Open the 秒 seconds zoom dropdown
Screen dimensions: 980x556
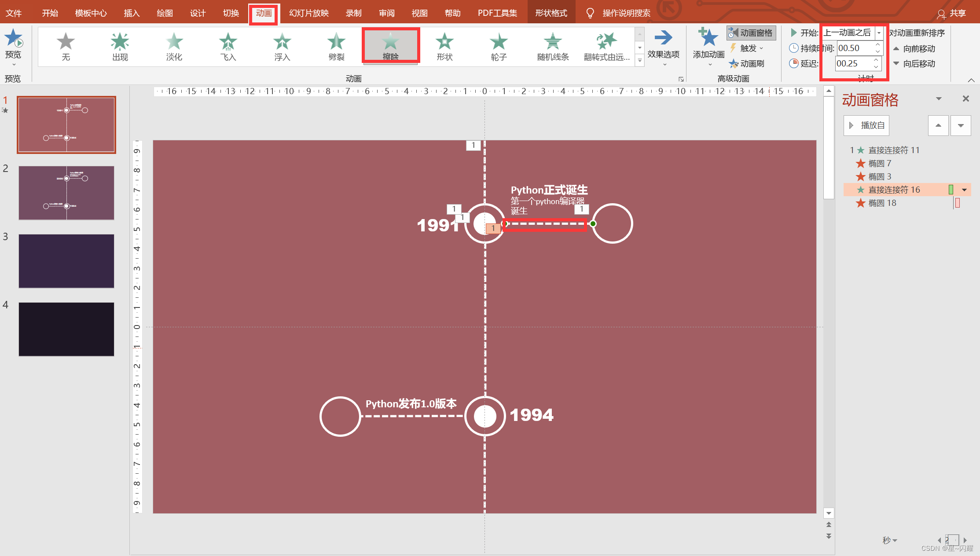(889, 540)
